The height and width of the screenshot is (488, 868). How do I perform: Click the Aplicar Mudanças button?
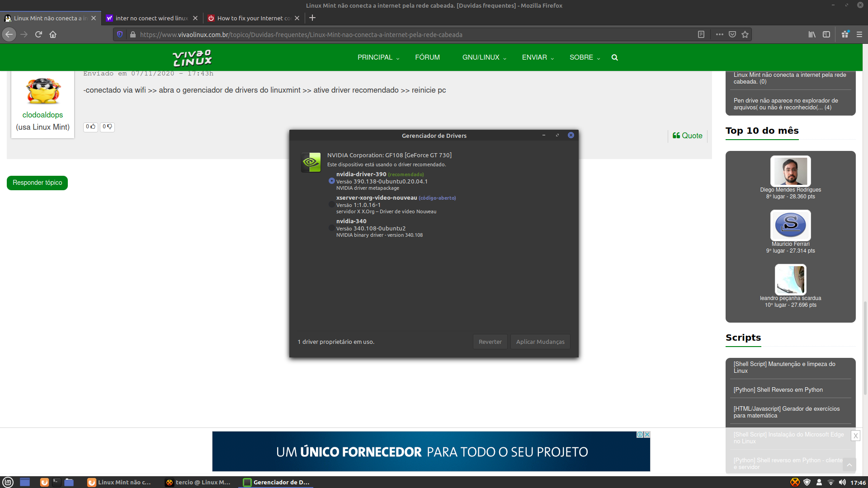point(540,342)
